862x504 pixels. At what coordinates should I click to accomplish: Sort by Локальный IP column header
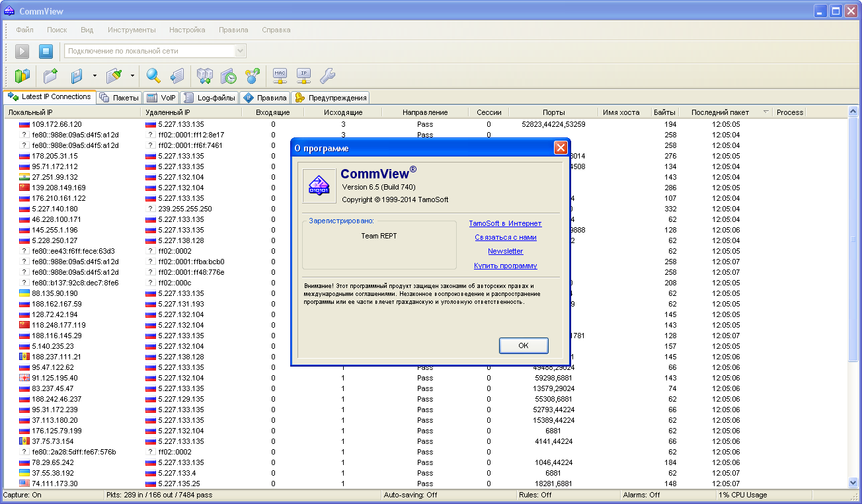click(73, 112)
